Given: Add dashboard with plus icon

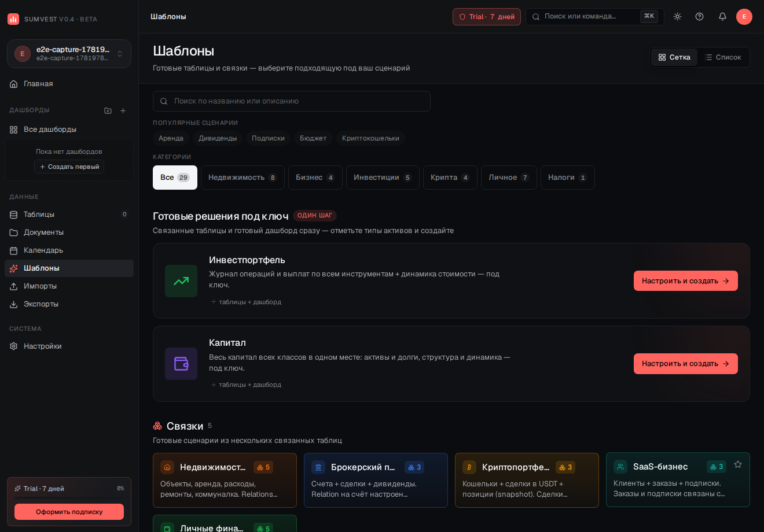Looking at the screenshot, I should tap(123, 110).
